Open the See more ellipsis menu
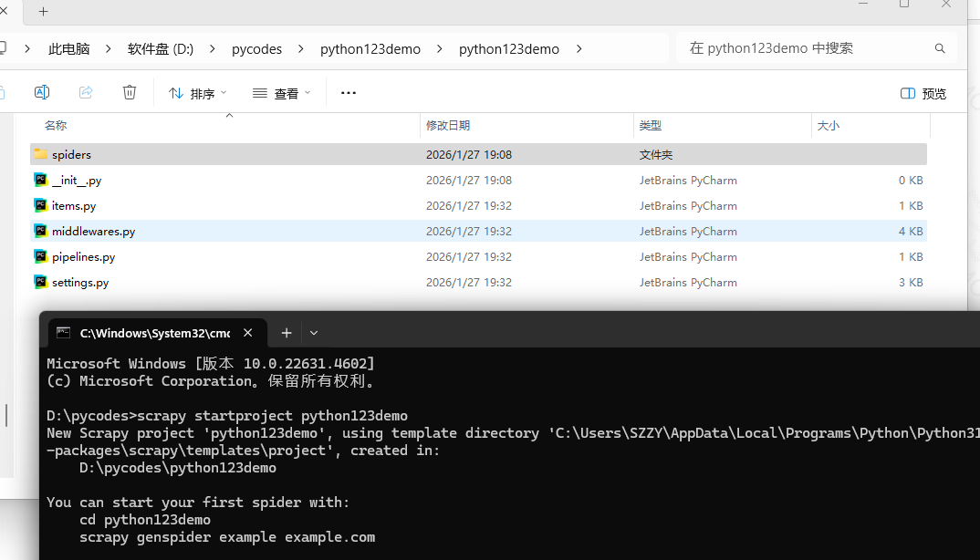This screenshot has height=560, width=980. coord(348,93)
